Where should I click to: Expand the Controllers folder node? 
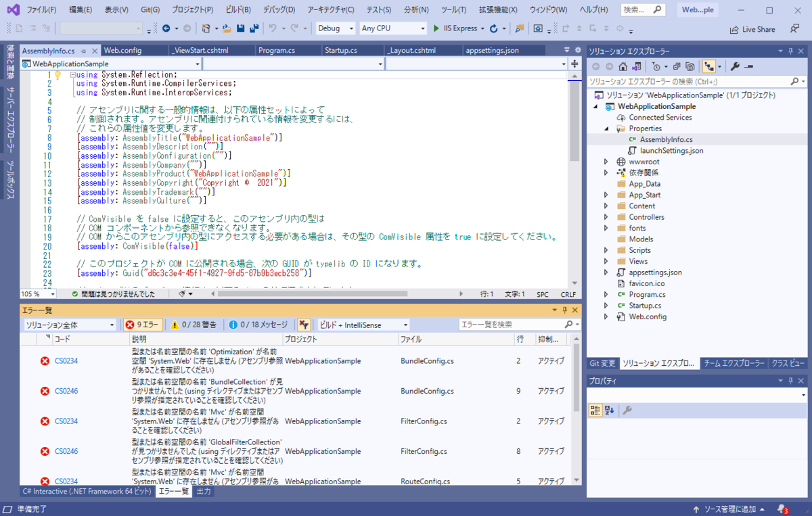click(x=606, y=217)
